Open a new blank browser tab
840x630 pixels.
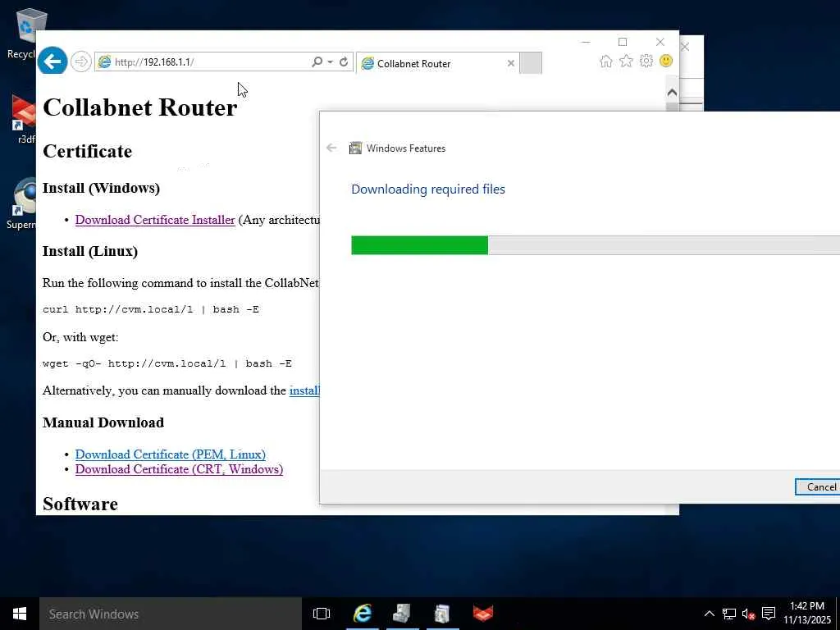click(x=531, y=62)
